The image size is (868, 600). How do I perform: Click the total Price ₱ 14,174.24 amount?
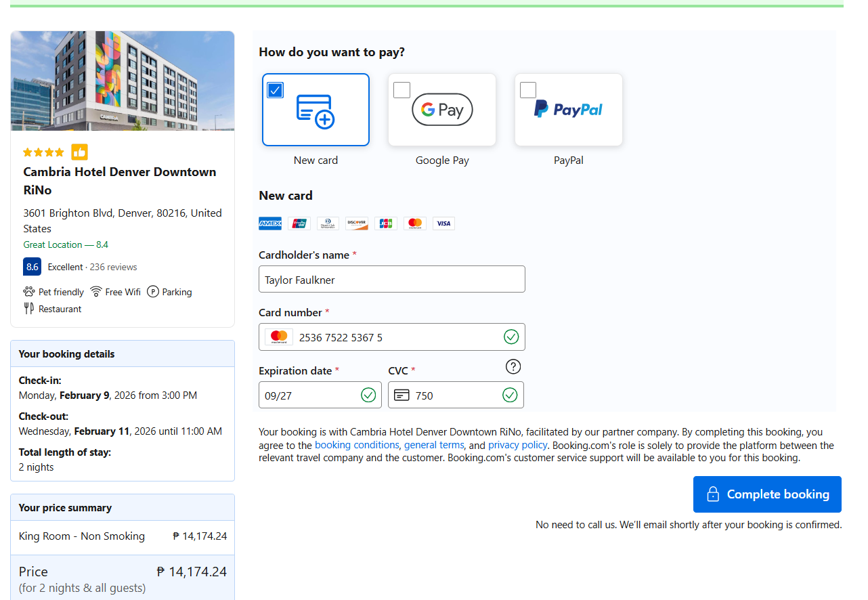tap(192, 572)
